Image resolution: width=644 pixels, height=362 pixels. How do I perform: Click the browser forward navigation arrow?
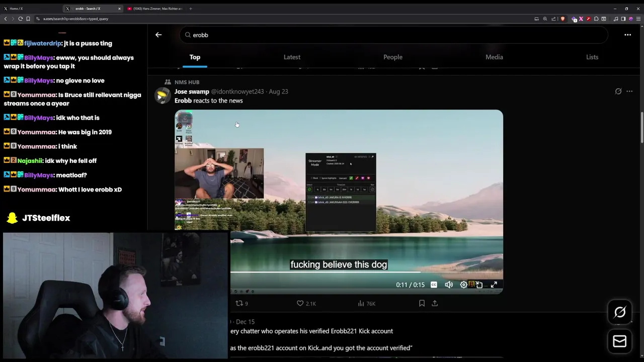13,19
